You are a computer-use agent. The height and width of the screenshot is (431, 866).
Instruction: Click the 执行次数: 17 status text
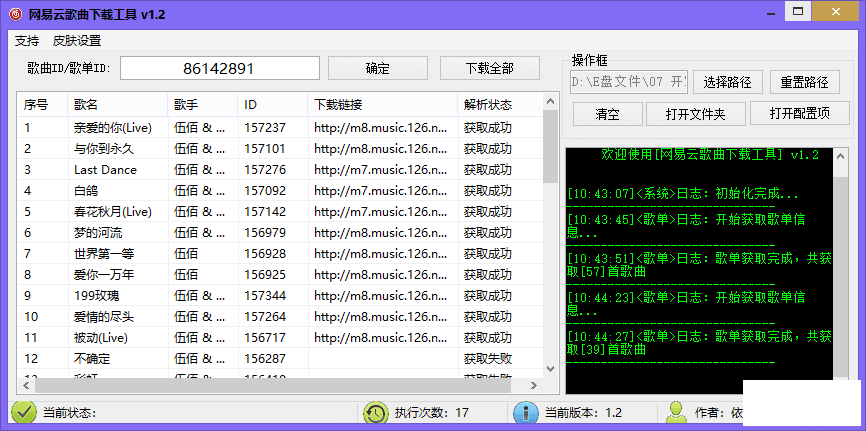point(431,413)
